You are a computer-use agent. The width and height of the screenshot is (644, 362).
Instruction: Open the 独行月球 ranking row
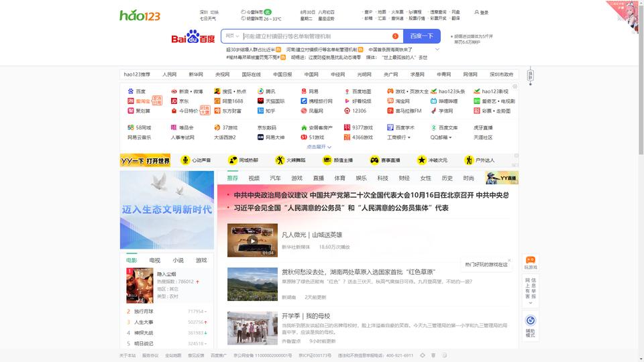[167, 312]
